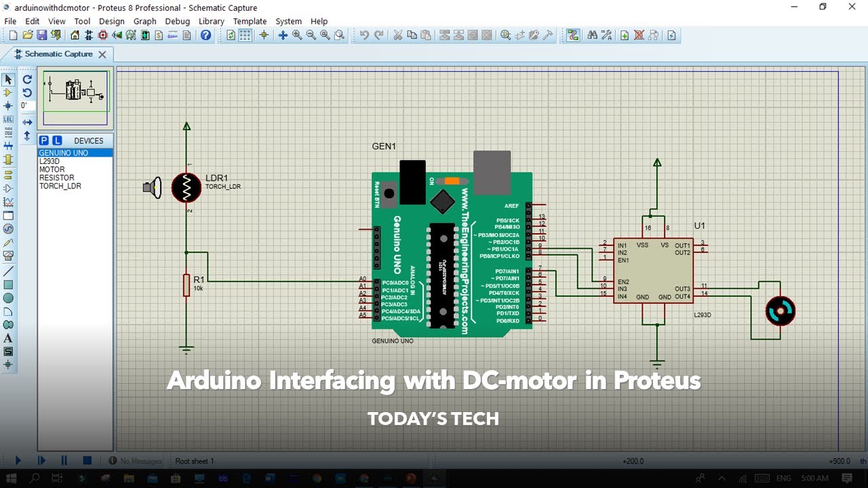
Task: Go to Home page icon
Action: click(x=75, y=35)
